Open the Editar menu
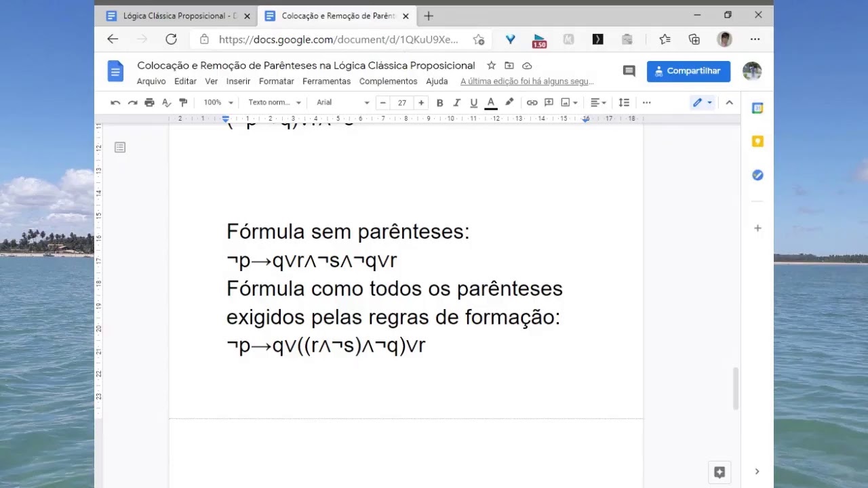Screen dimensions: 868x488 click(185, 81)
